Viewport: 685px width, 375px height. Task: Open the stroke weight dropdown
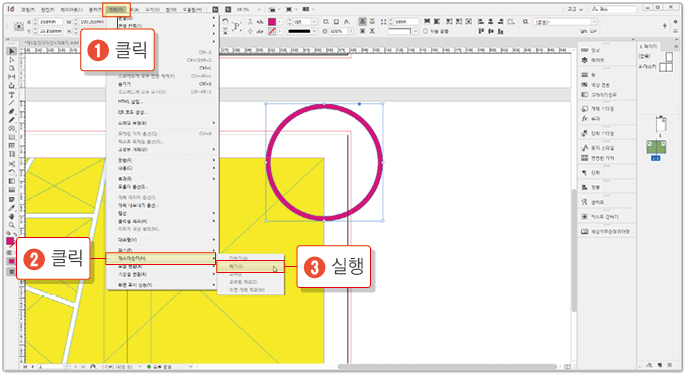pos(315,21)
